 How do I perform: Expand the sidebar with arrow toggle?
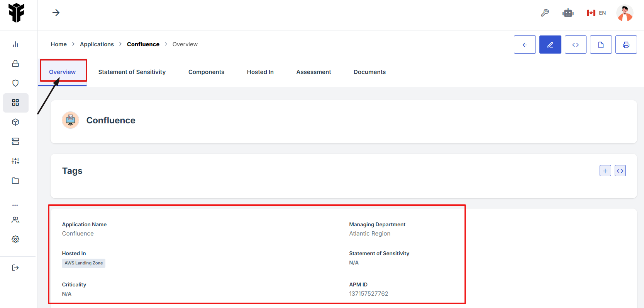pyautogui.click(x=56, y=13)
